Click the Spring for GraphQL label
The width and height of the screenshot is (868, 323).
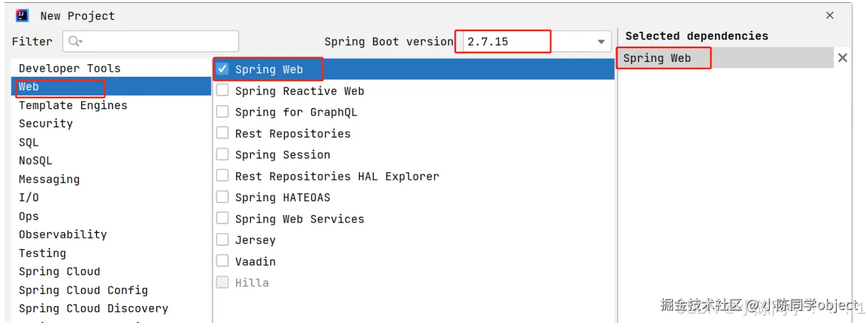click(x=296, y=112)
